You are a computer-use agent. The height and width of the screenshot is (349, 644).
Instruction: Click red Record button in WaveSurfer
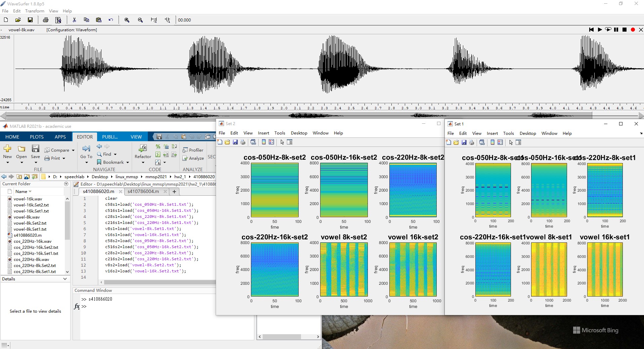(633, 30)
